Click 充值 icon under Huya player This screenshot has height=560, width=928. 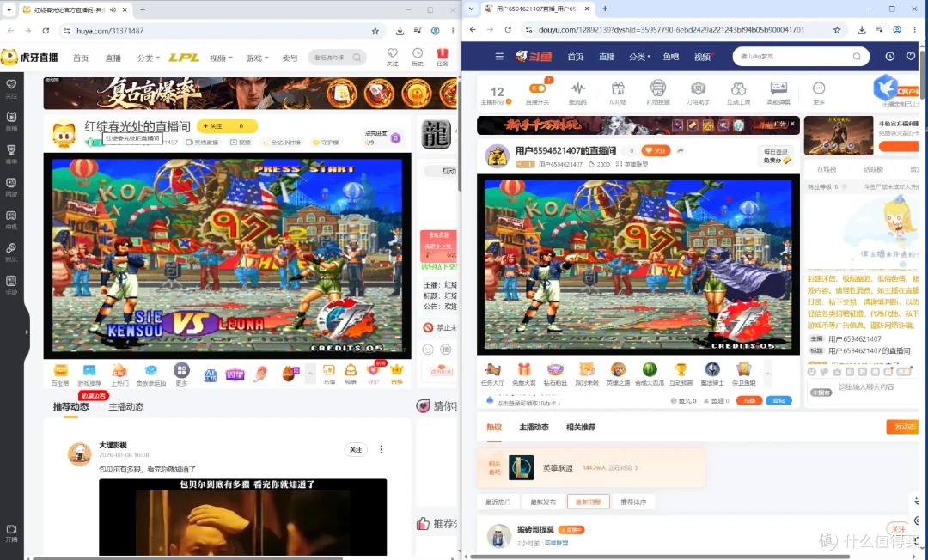tap(329, 374)
